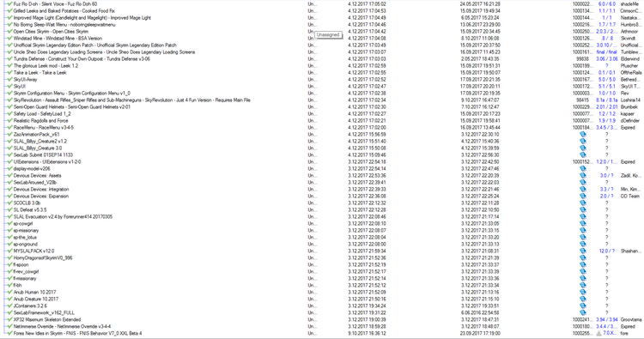Image resolution: width=644 pixels, height=339 pixels.
Task: Click author name Arthmoor
Action: [x=629, y=31]
